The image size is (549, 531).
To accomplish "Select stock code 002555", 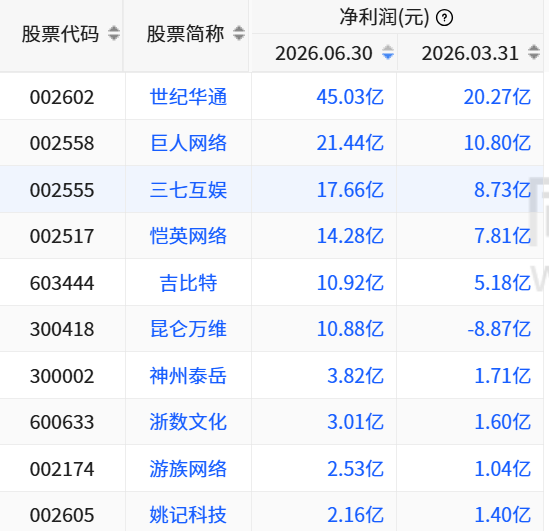I will (62, 190).
